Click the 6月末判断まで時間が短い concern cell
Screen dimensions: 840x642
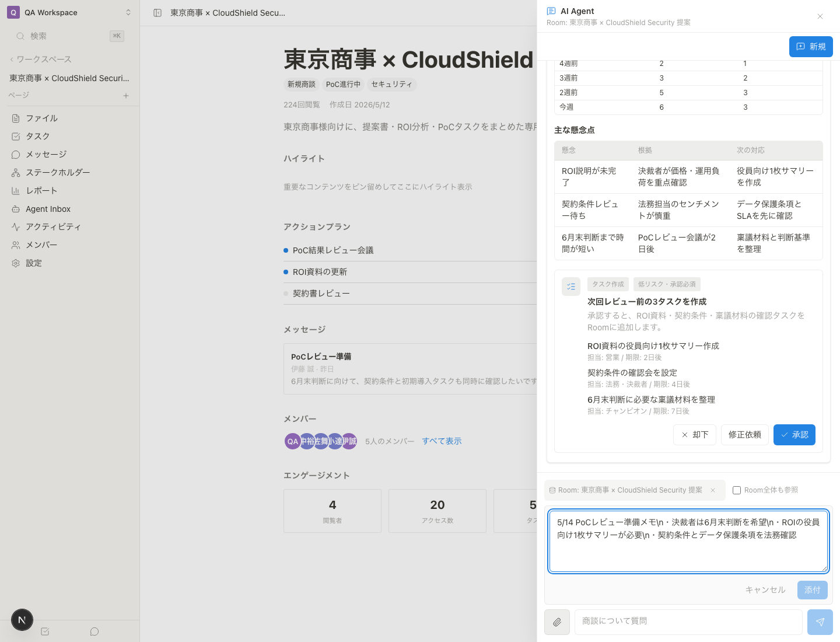[x=592, y=243]
